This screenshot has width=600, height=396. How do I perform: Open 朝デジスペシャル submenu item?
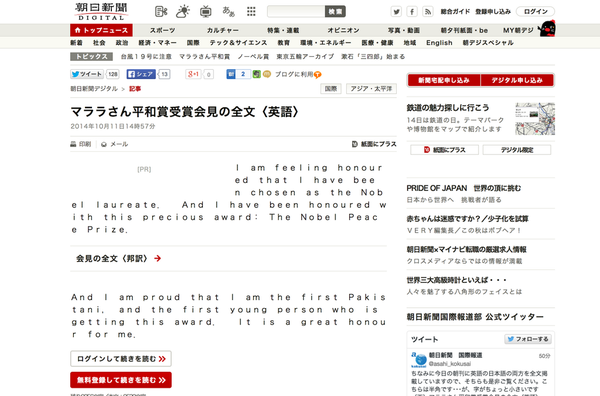pyautogui.click(x=488, y=43)
